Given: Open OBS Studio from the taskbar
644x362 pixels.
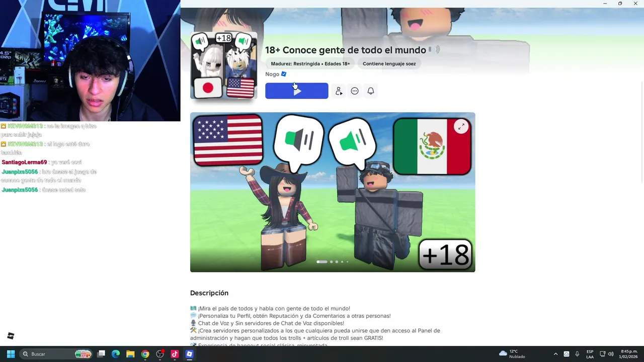Looking at the screenshot, I should pos(160,354).
